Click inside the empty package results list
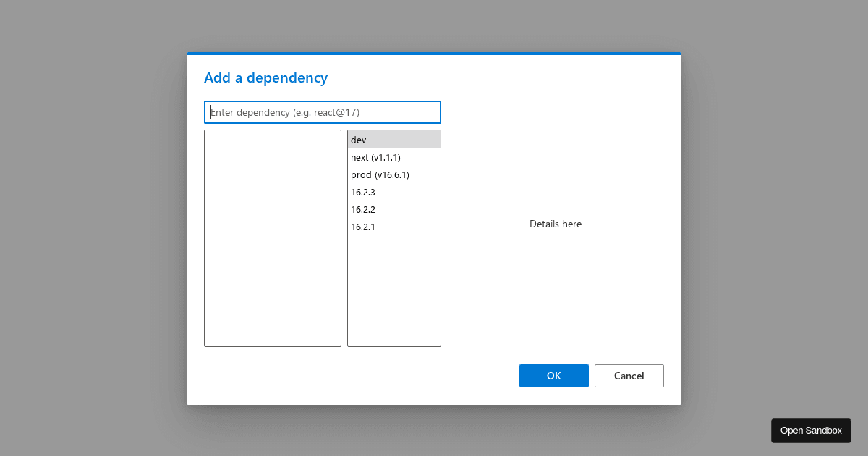 point(273,239)
